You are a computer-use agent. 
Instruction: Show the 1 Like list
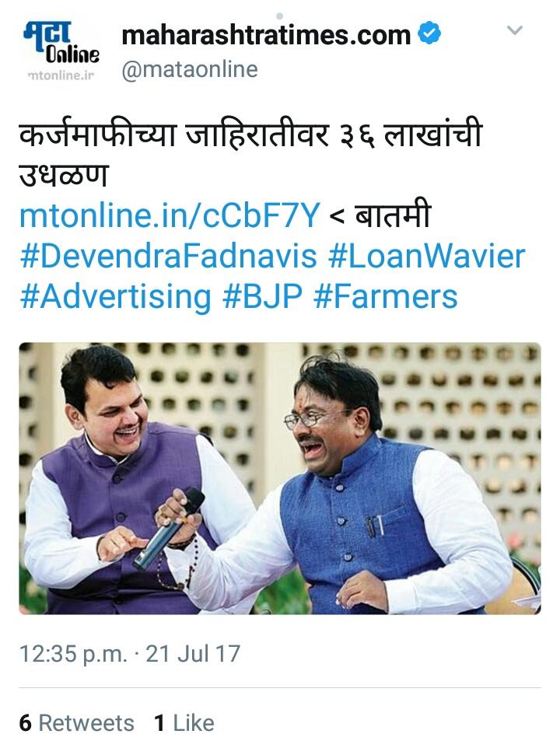(x=184, y=723)
